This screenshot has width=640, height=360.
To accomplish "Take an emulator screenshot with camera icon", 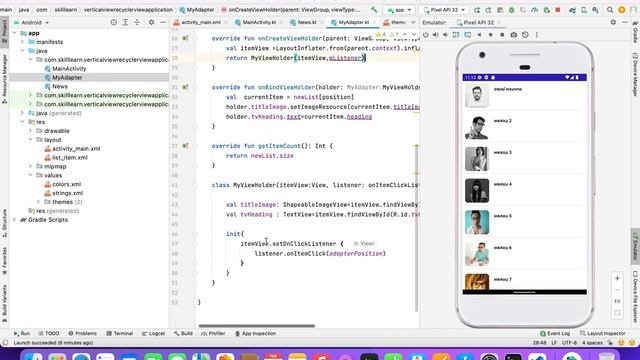I will point(514,35).
